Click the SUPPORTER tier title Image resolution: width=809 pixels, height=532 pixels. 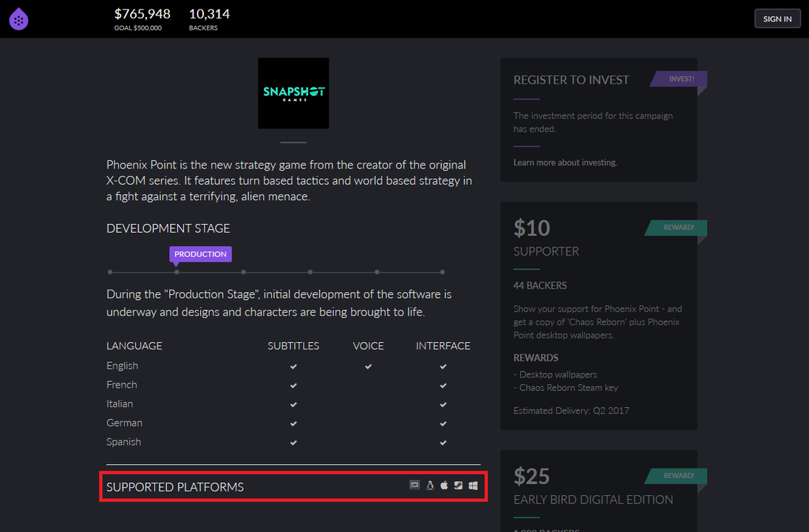coord(547,251)
